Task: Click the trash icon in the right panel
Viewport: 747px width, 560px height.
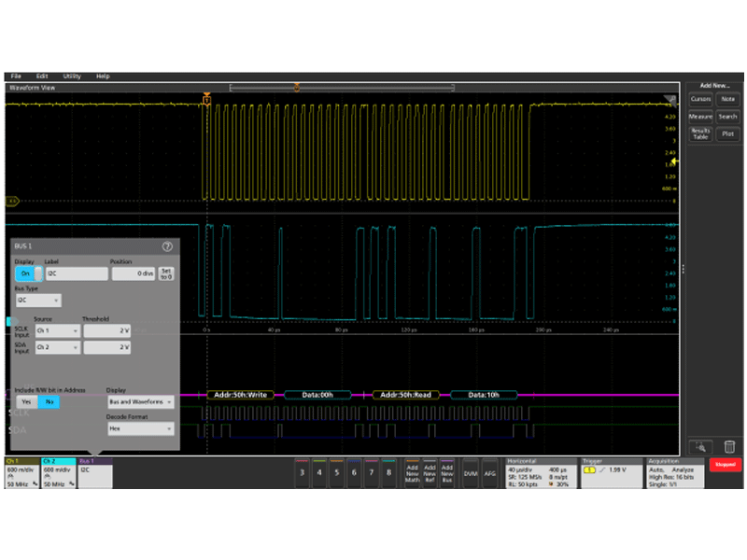Action: pyautogui.click(x=728, y=446)
